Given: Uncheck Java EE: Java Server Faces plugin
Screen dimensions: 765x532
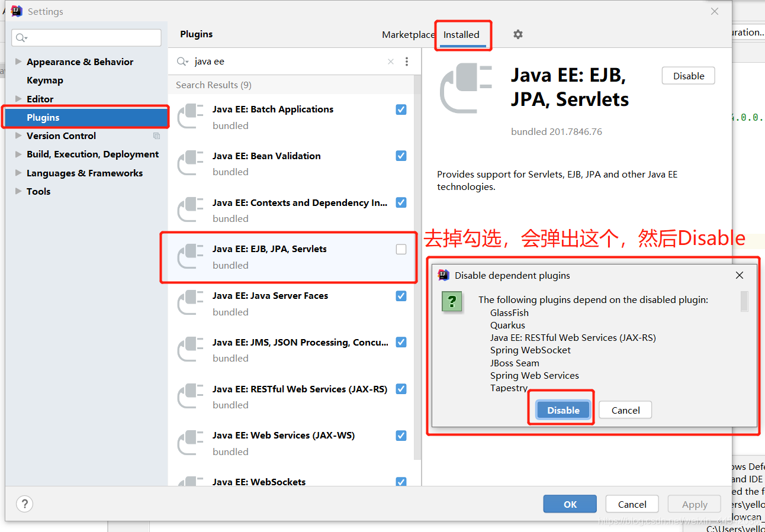Looking at the screenshot, I should point(401,296).
